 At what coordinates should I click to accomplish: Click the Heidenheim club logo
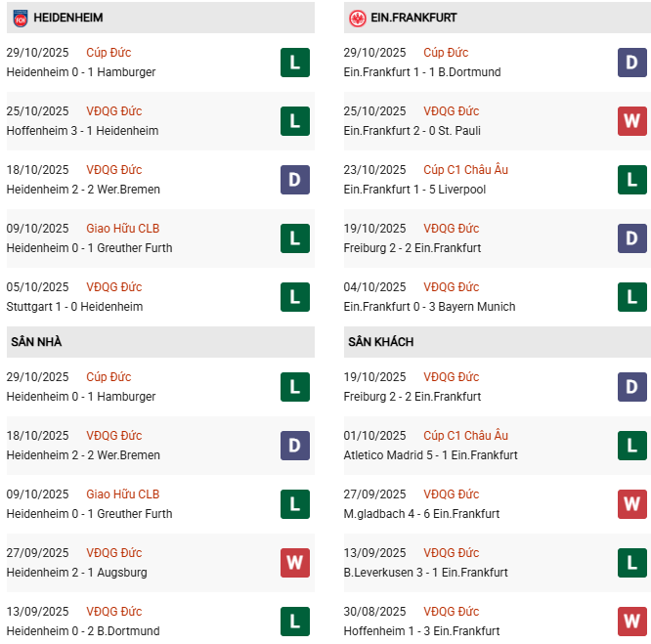pyautogui.click(x=20, y=18)
